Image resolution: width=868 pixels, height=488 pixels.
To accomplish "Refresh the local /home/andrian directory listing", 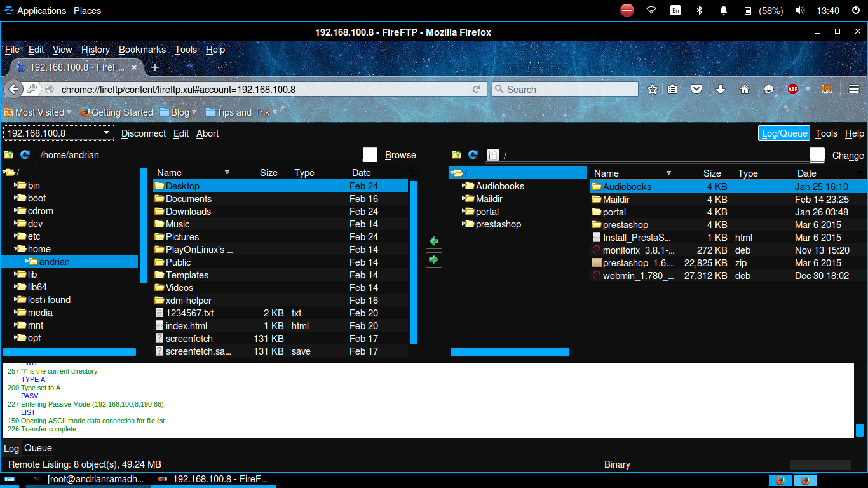I will click(25, 154).
